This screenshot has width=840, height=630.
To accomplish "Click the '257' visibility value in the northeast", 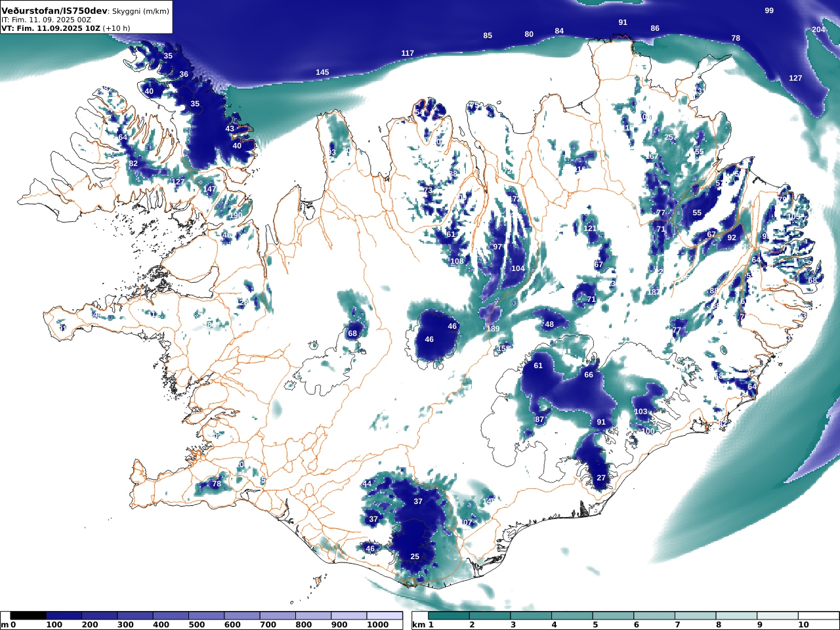I will click(x=671, y=137).
